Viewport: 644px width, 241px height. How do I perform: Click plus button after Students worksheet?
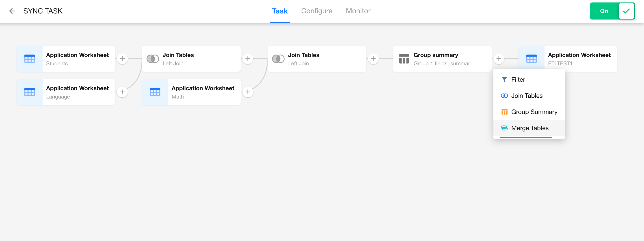click(x=122, y=59)
